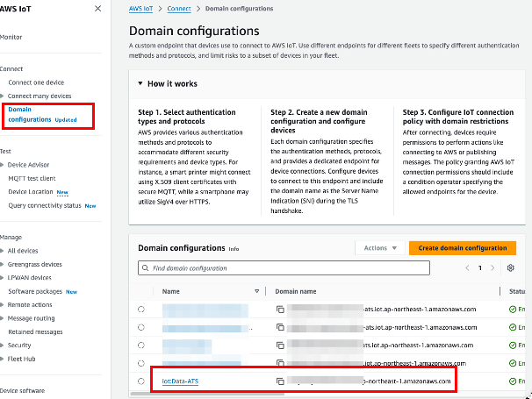Select the third domain configuration radio button
The image size is (532, 399).
pos(141,346)
